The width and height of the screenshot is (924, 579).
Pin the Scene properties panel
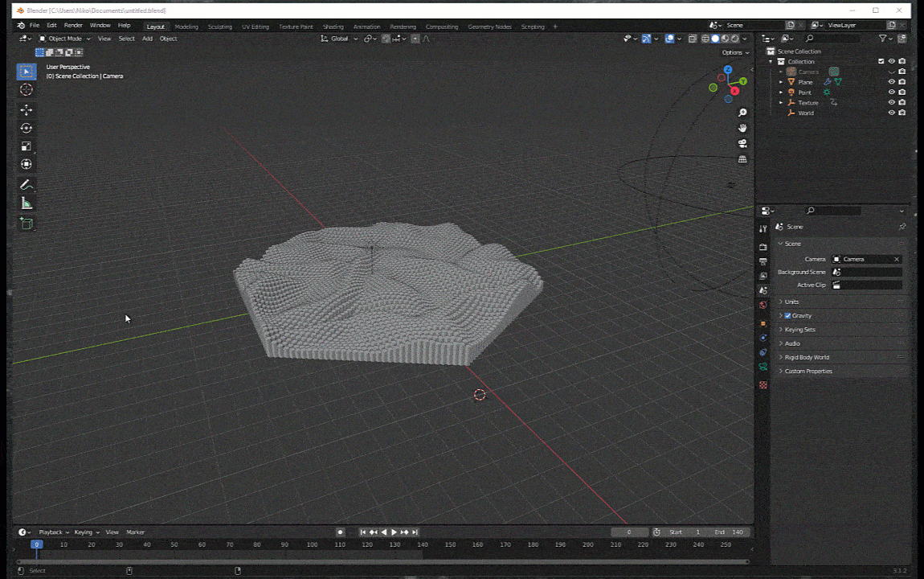tap(902, 227)
